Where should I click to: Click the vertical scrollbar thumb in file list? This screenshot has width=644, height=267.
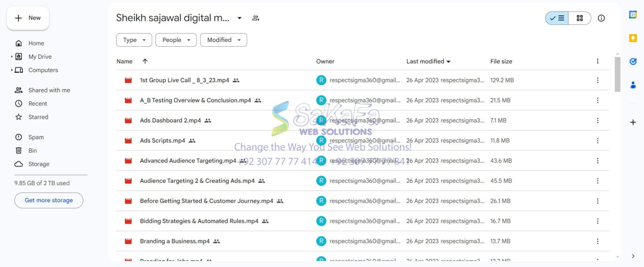[617, 74]
